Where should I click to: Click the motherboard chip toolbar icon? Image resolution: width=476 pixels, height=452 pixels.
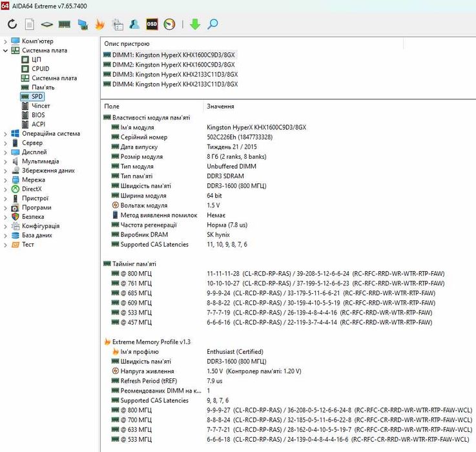click(x=47, y=25)
